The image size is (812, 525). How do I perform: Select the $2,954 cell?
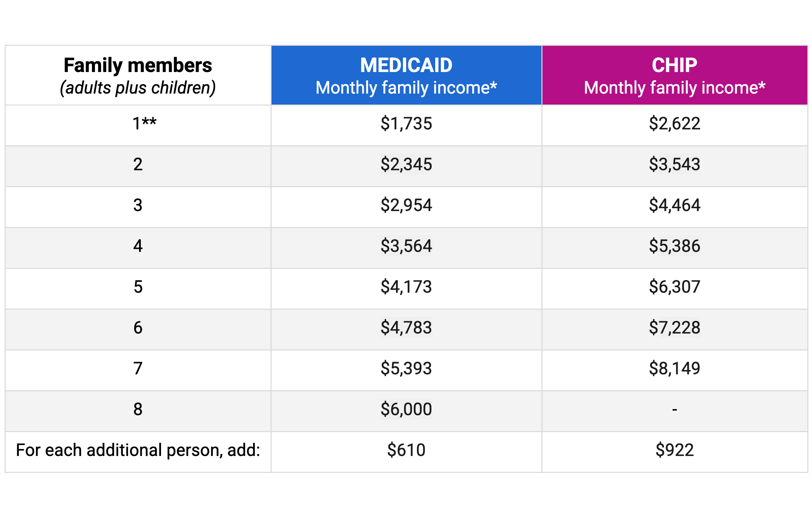coord(406,205)
